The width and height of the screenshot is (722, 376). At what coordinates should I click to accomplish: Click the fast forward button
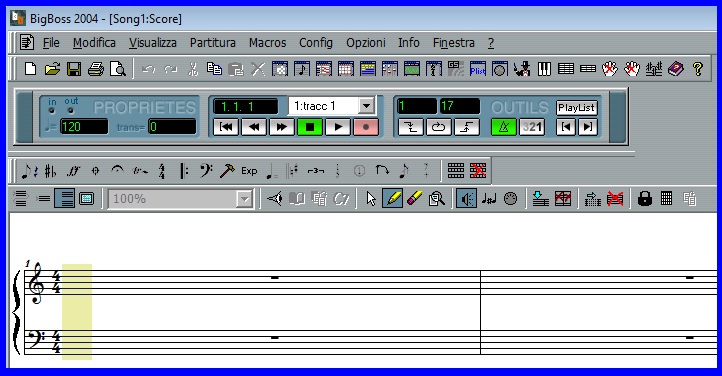click(281, 127)
